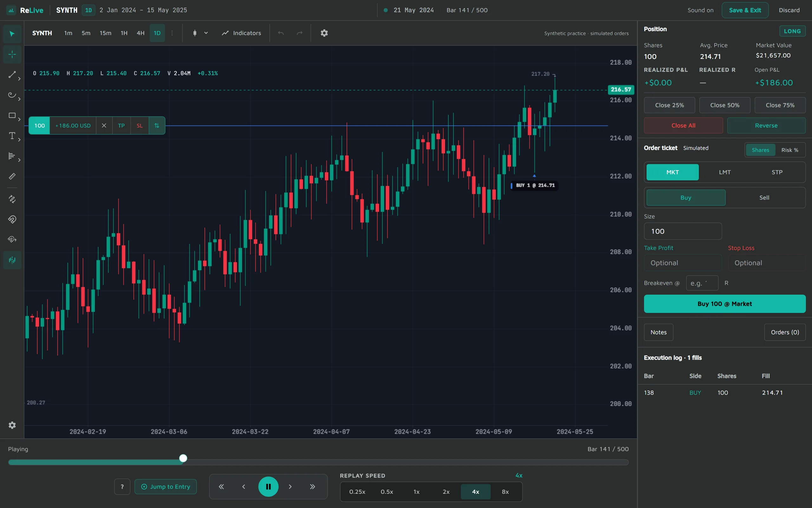This screenshot has width=812, height=508.
Task: Click the edit drawings pencil icon
Action: click(x=12, y=199)
